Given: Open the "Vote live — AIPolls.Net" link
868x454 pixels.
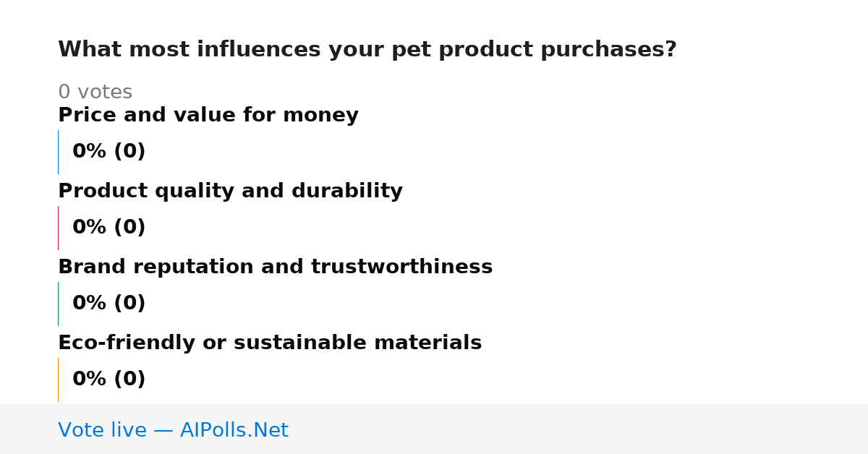Looking at the screenshot, I should 173,431.
